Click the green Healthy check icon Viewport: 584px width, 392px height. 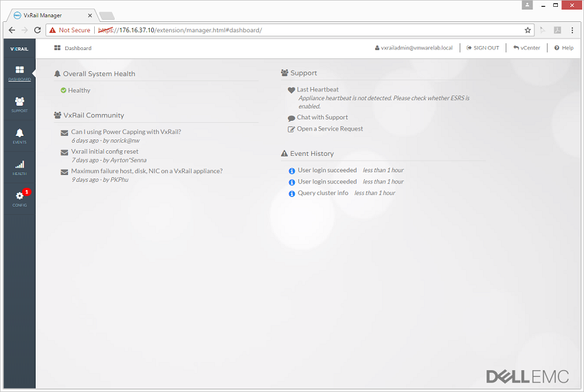pyautogui.click(x=63, y=90)
